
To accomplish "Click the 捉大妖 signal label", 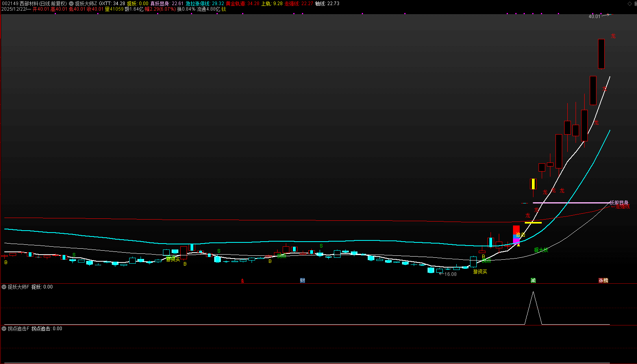I will (541, 250).
